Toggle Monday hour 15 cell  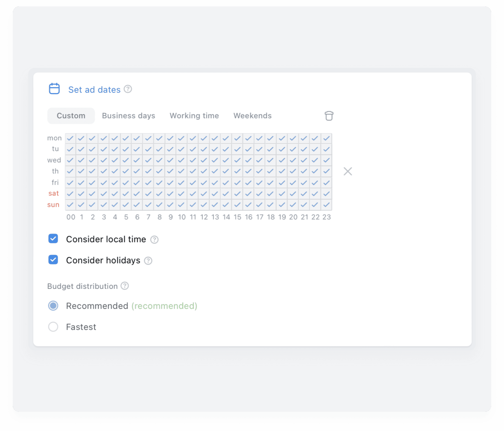(237, 138)
